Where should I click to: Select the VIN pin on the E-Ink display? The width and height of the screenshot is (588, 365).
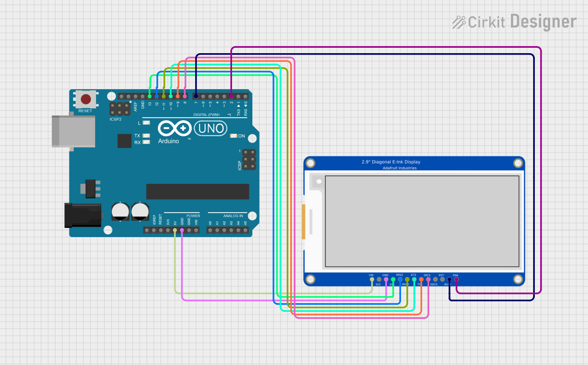coord(371,279)
